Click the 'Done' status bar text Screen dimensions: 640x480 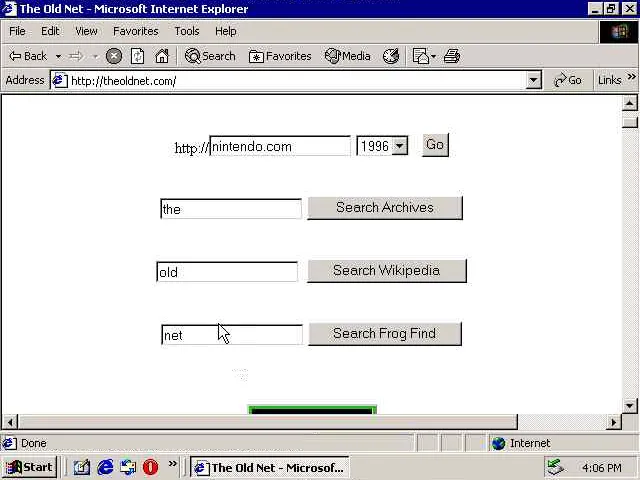coord(34,443)
